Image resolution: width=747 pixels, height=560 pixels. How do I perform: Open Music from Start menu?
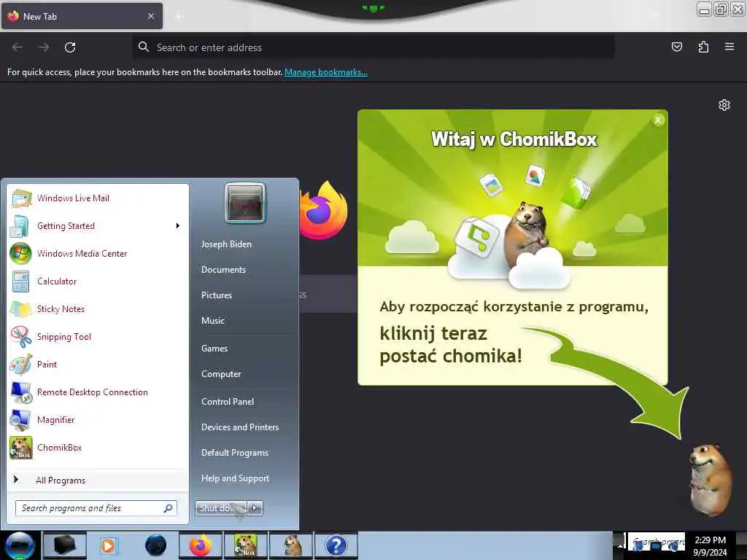point(213,321)
